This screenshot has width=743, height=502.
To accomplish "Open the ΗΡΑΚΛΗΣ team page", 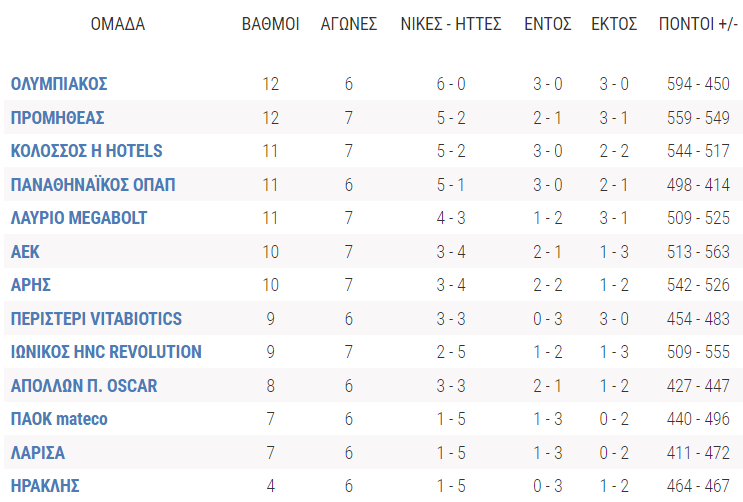I will point(45,486).
